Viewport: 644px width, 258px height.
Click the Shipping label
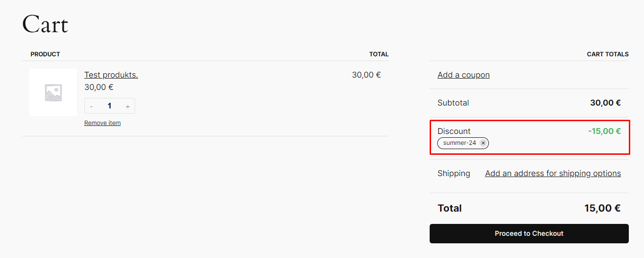(x=453, y=173)
